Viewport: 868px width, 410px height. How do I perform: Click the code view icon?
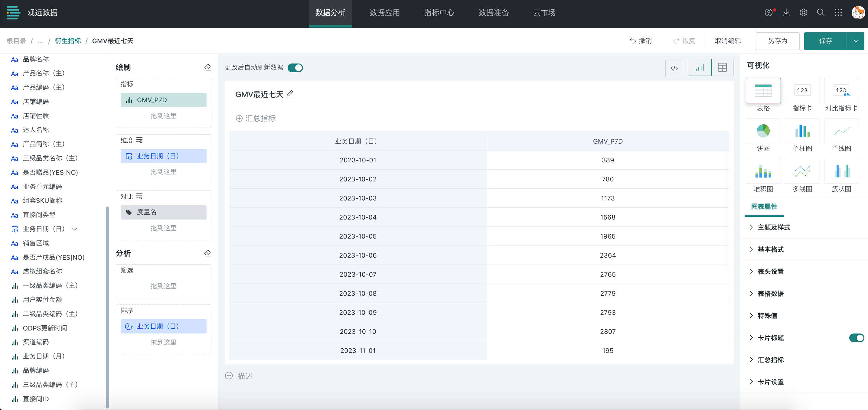coord(674,68)
